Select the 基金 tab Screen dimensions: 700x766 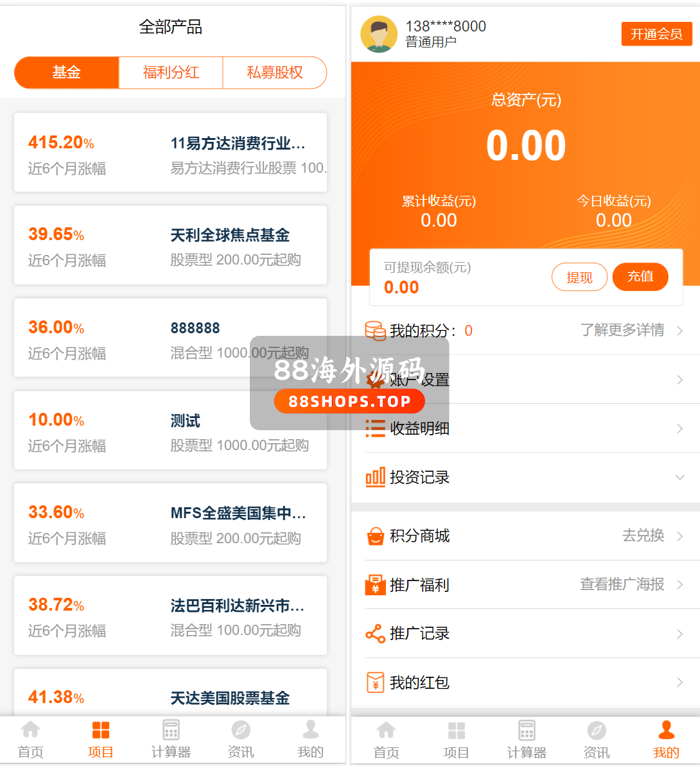click(67, 73)
